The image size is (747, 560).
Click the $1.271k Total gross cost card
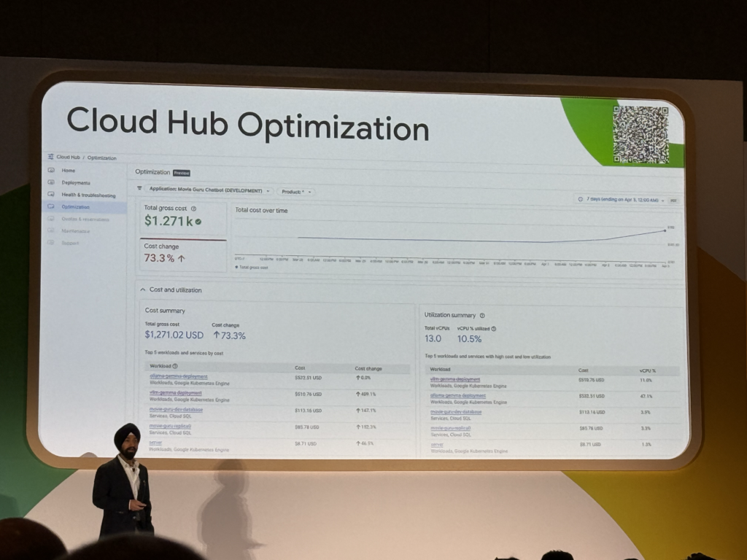pyautogui.click(x=183, y=219)
